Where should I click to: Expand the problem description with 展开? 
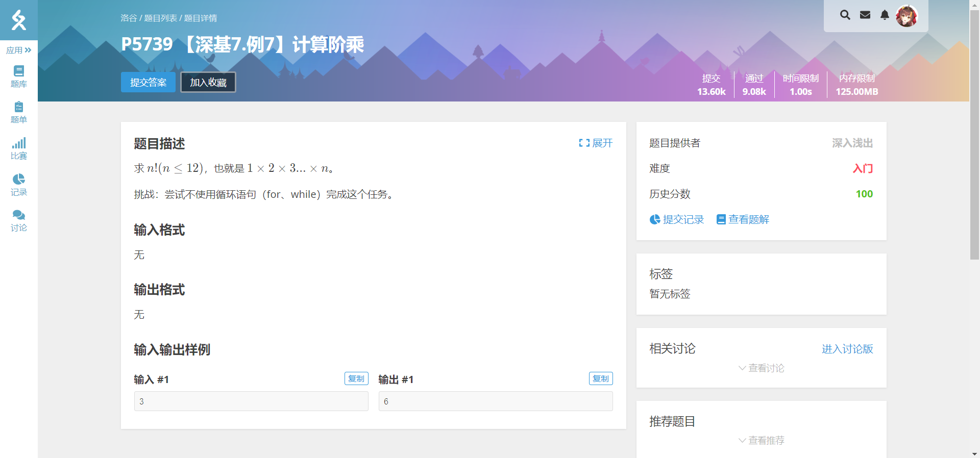click(x=596, y=143)
